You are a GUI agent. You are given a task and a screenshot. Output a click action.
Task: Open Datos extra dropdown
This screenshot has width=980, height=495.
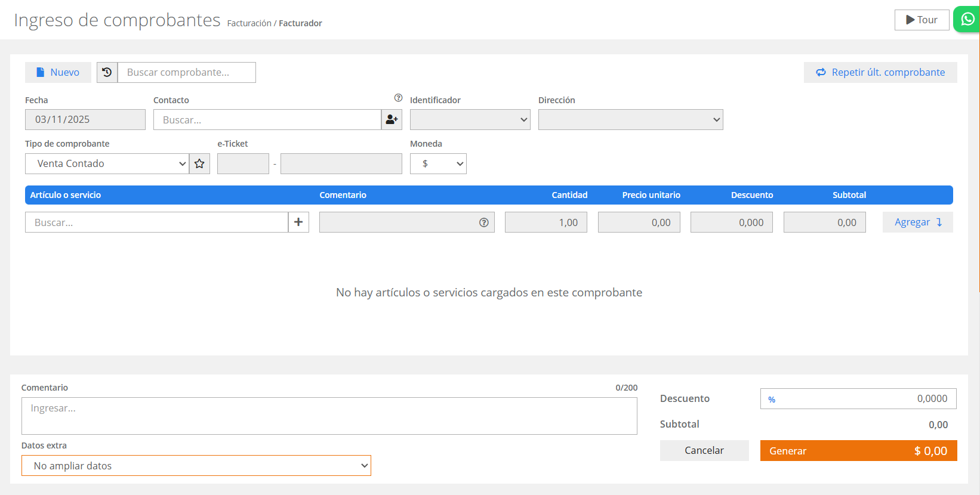pyautogui.click(x=196, y=466)
